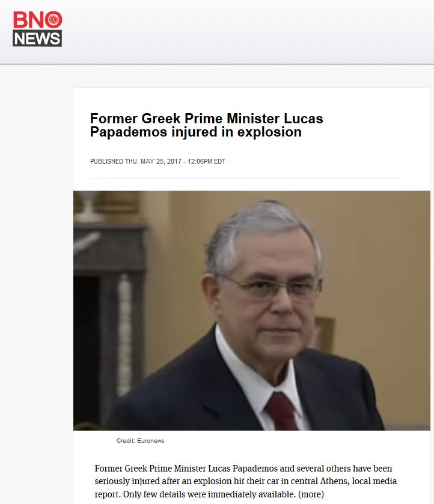Viewport: 434px width, 504px height.
Task: Click the red tie in the photo
Action: (x=282, y=411)
